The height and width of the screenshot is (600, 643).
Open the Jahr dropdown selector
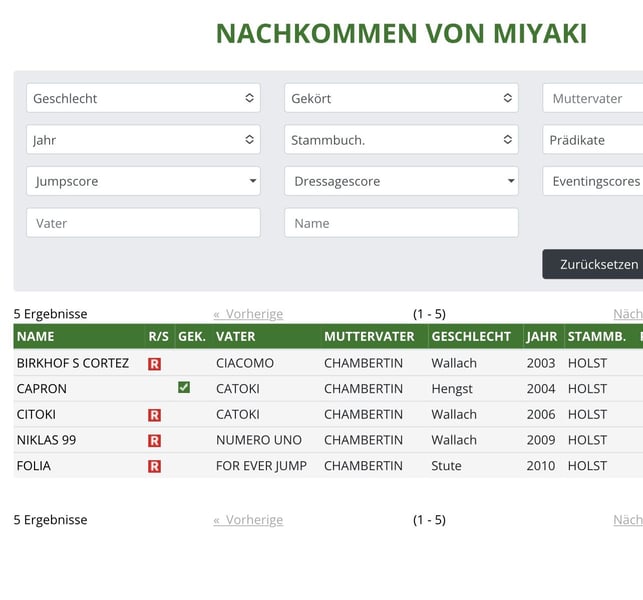[x=143, y=140]
